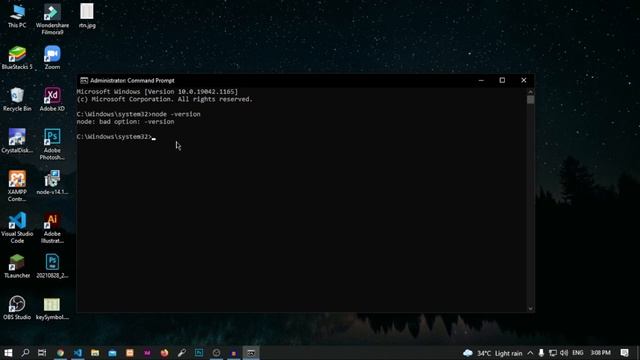
Task: Open CrystalDisk desktop shortcut
Action: [17, 141]
